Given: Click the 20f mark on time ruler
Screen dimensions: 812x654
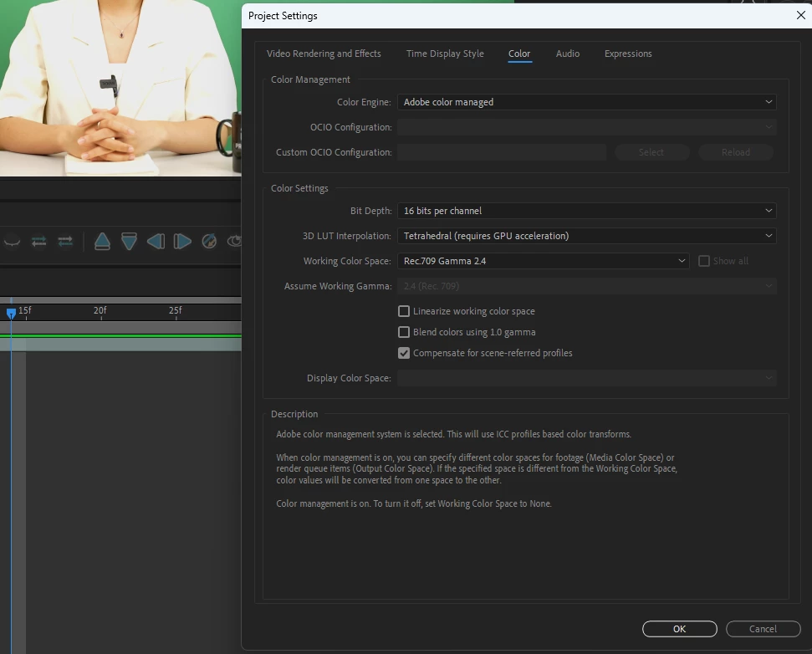Looking at the screenshot, I should click(100, 310).
